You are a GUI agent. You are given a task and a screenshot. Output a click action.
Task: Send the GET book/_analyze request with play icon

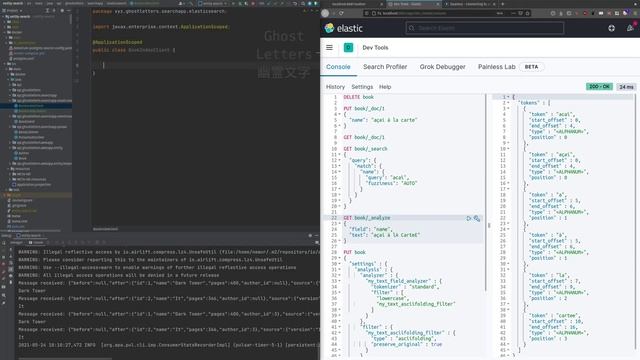[469, 218]
